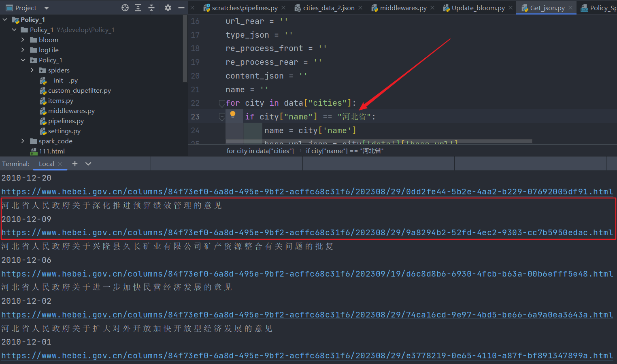Viewport: 617px width, 364px height.
Task: Toggle code folding marker on line 23
Action: click(x=222, y=117)
